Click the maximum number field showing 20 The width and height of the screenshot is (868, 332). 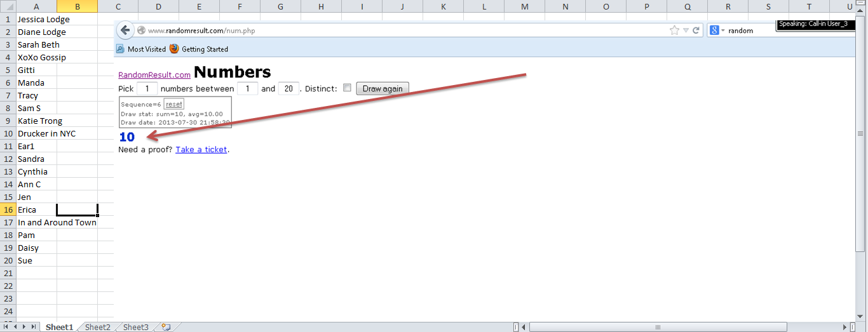[288, 89]
